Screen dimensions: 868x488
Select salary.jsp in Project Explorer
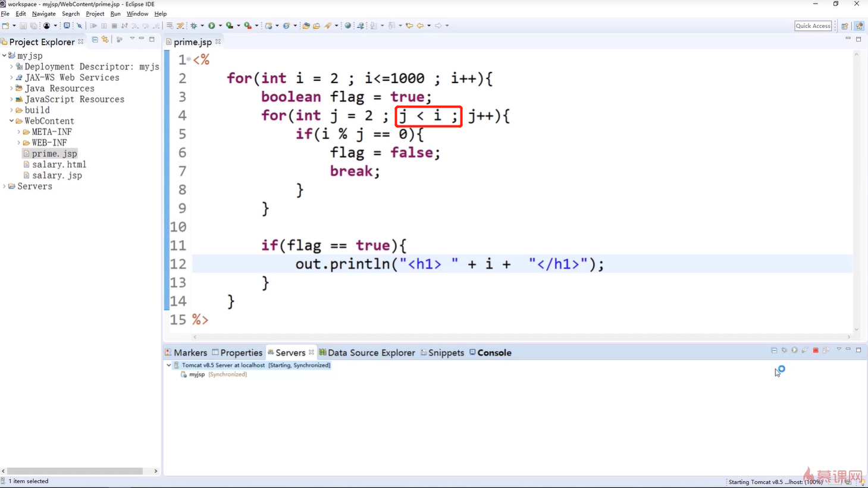(x=57, y=175)
